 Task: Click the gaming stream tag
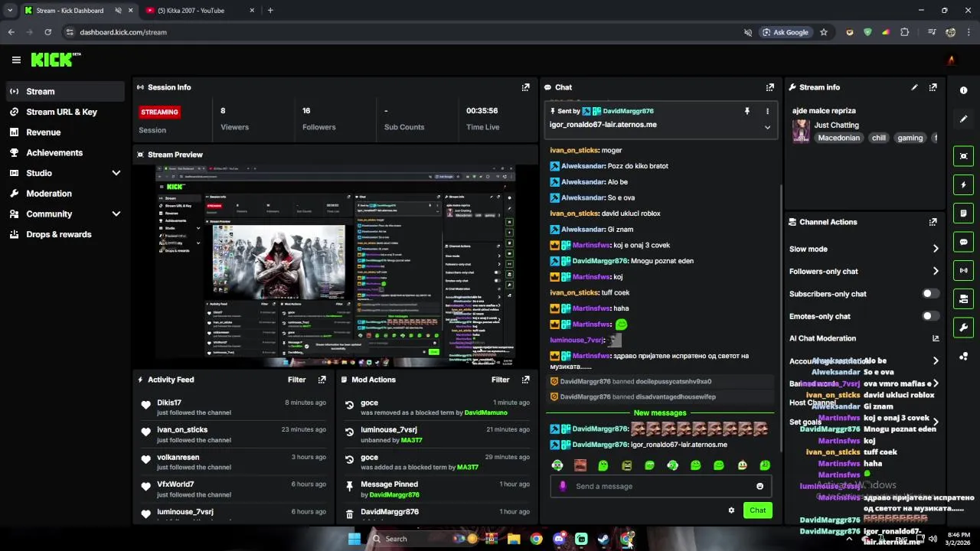click(910, 139)
